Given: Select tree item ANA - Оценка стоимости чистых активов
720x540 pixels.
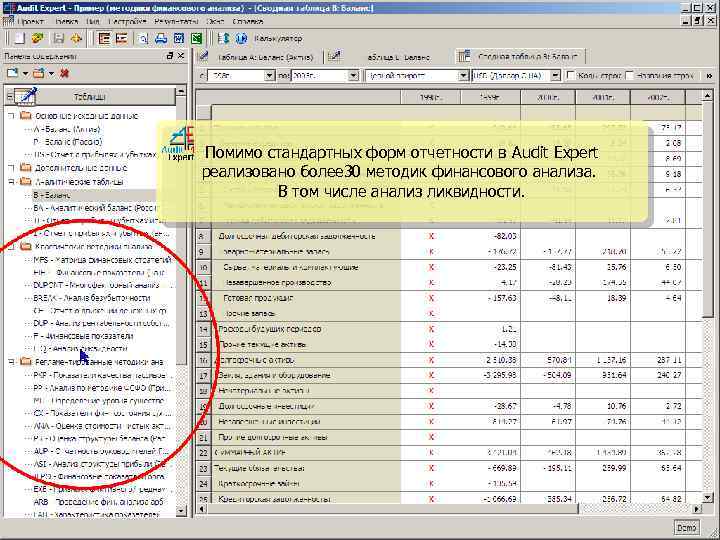Looking at the screenshot, I should point(102,426).
